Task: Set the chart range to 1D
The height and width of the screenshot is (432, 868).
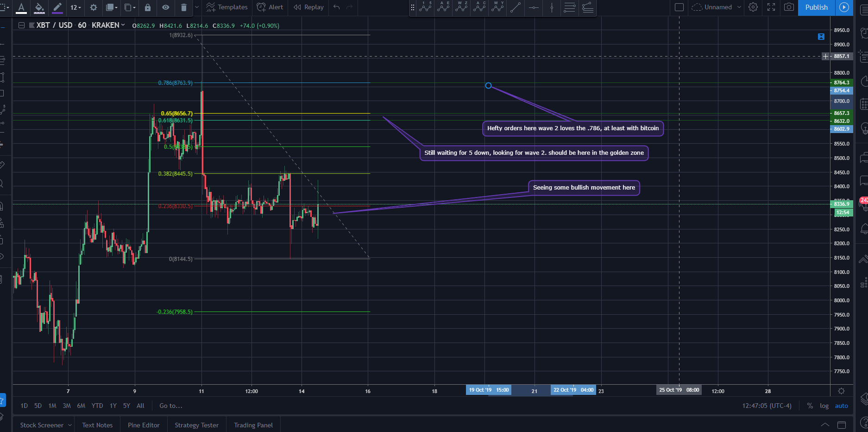Action: click(x=24, y=406)
